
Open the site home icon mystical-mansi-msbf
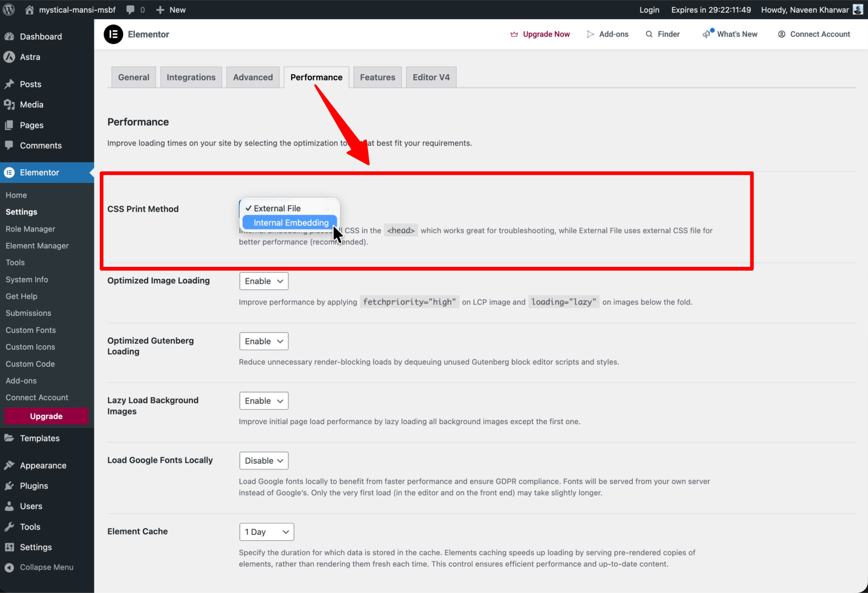click(29, 9)
